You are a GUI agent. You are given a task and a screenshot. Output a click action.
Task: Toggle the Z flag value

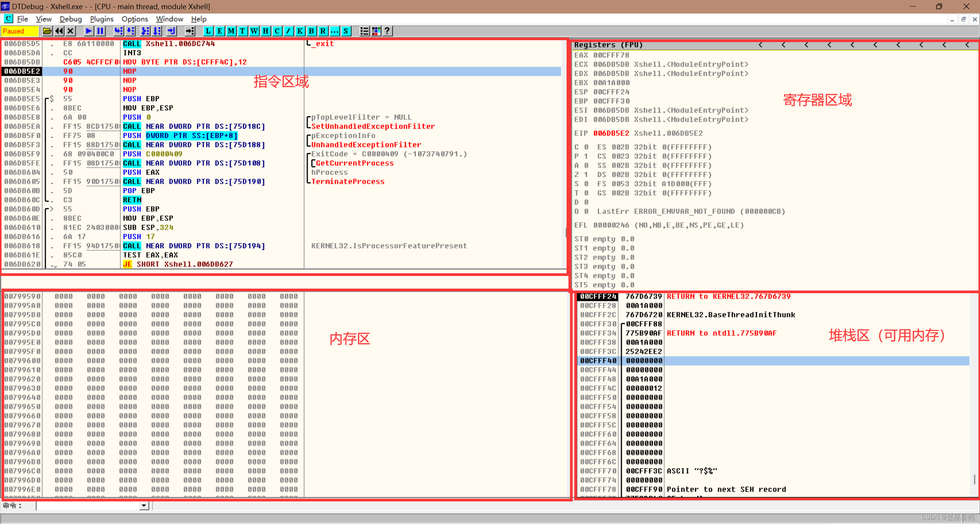coord(586,175)
